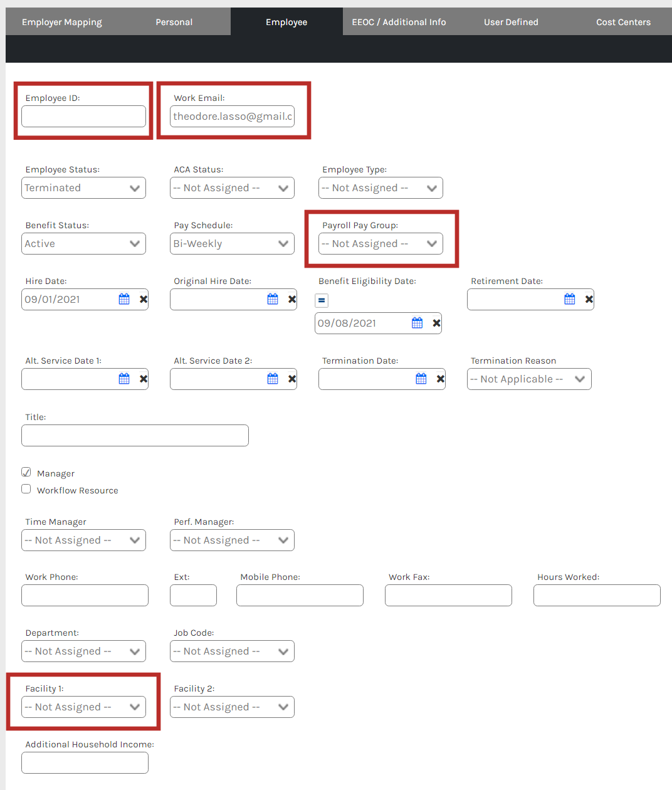The width and height of the screenshot is (672, 790).
Task: Clear the Alt. Service Date 2 field
Action: [292, 379]
